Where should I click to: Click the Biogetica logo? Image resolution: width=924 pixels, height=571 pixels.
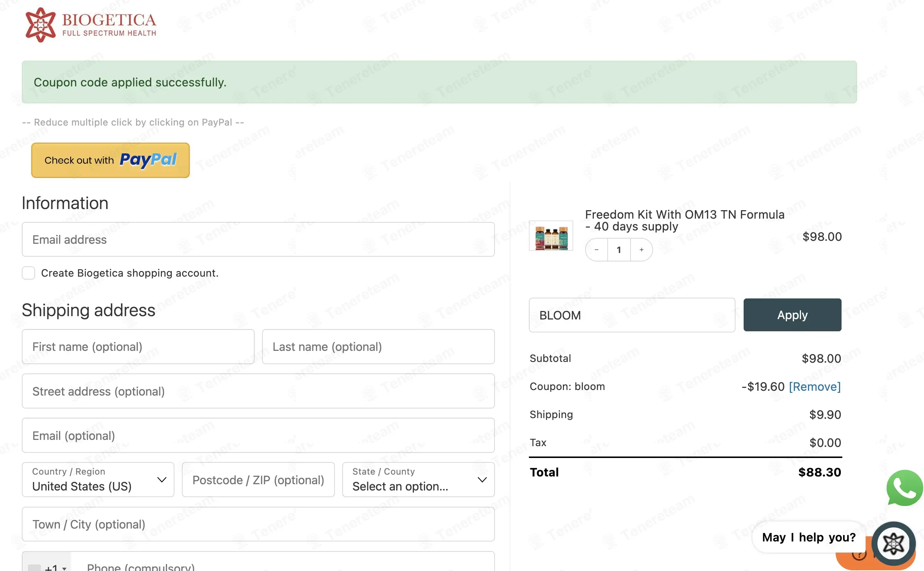pos(91,24)
